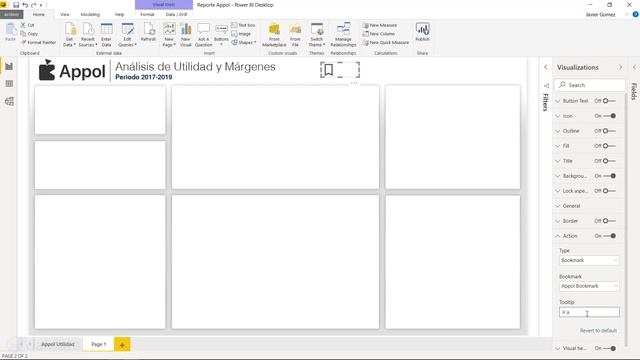640x360 pixels.
Task: Add a new page with plus button
Action: [x=122, y=345]
